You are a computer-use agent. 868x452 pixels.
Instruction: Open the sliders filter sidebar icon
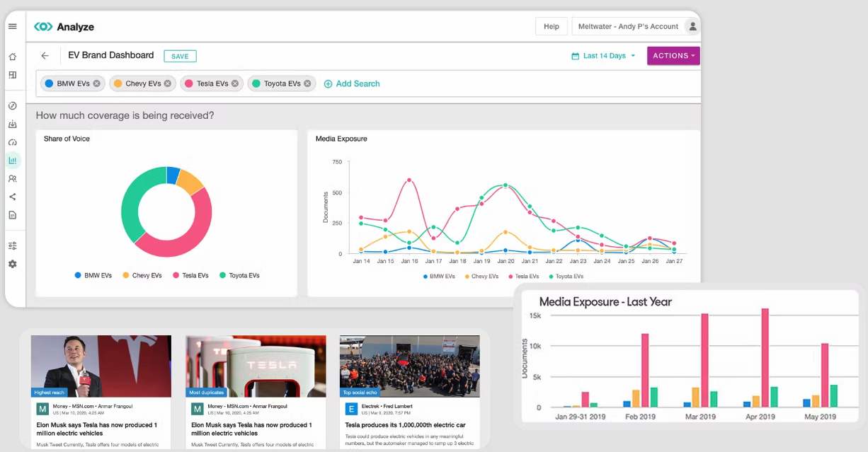click(x=12, y=246)
